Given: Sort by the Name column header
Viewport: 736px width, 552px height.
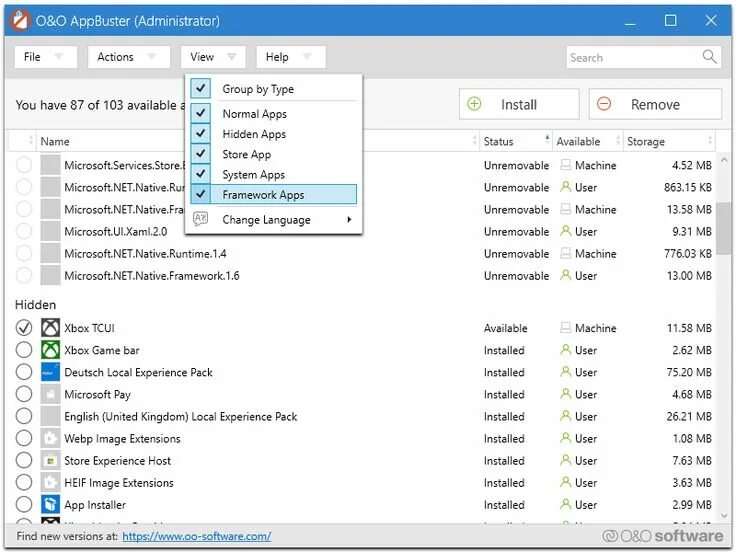Looking at the screenshot, I should [257, 141].
